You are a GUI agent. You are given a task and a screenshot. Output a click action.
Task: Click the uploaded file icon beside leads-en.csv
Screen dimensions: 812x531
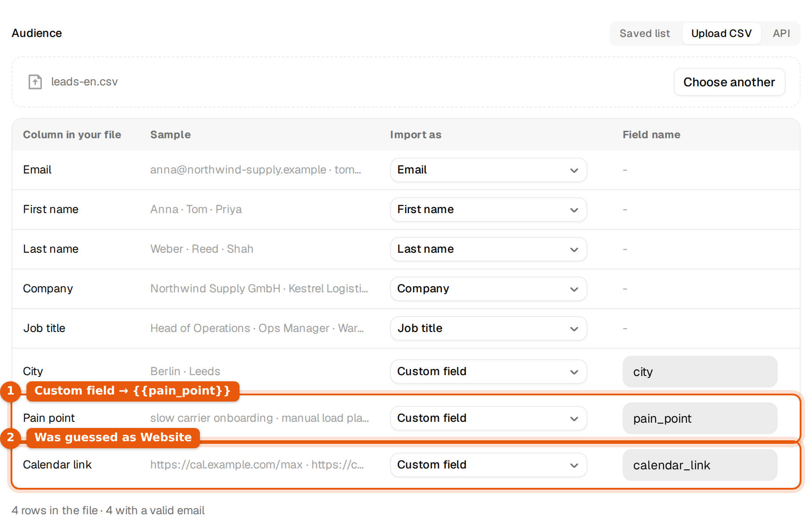[x=35, y=82]
